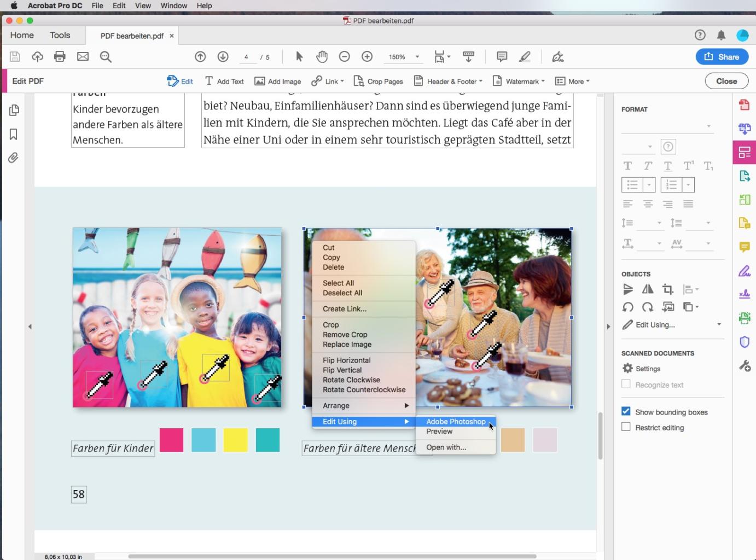This screenshot has height=560, width=756.
Task: Click the add comment bubble icon
Action: point(502,56)
